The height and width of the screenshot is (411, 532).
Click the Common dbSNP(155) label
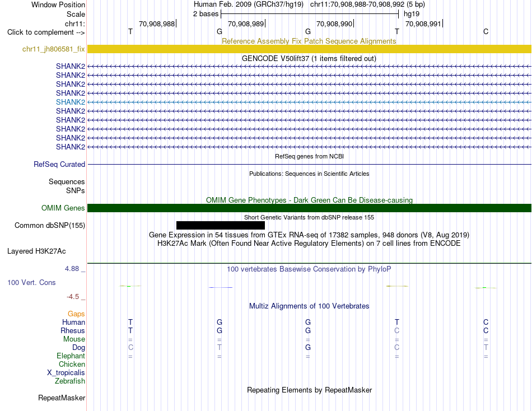coord(49,225)
